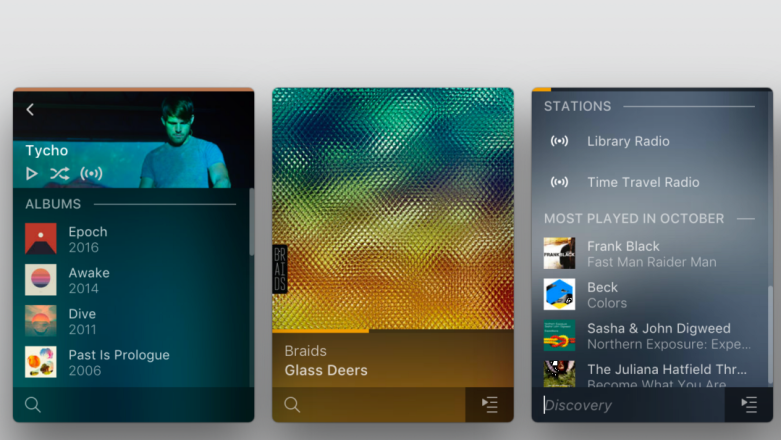Image resolution: width=781 pixels, height=440 pixels.
Task: Open the Sasha & John Digweed thumbnail
Action: [x=559, y=335]
